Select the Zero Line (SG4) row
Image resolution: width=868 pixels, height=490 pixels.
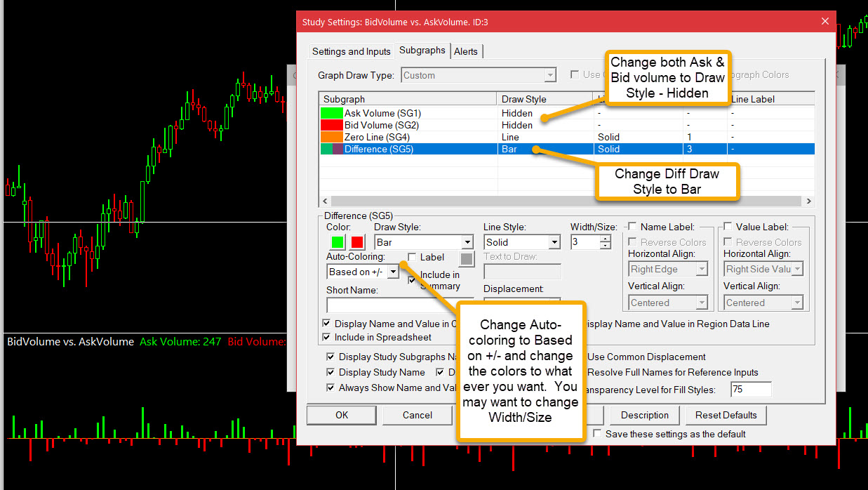coord(567,137)
